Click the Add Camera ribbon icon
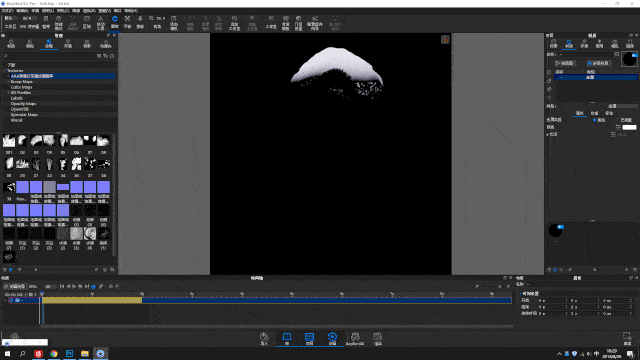 [174, 23]
